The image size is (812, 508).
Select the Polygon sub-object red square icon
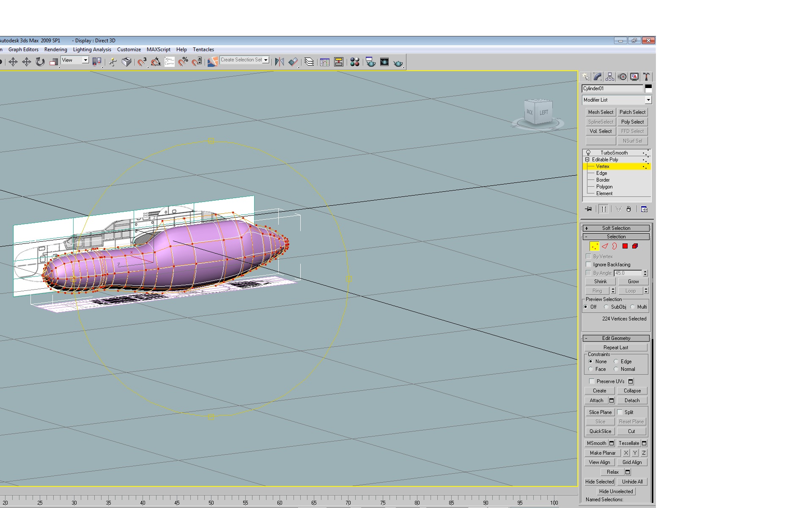625,246
